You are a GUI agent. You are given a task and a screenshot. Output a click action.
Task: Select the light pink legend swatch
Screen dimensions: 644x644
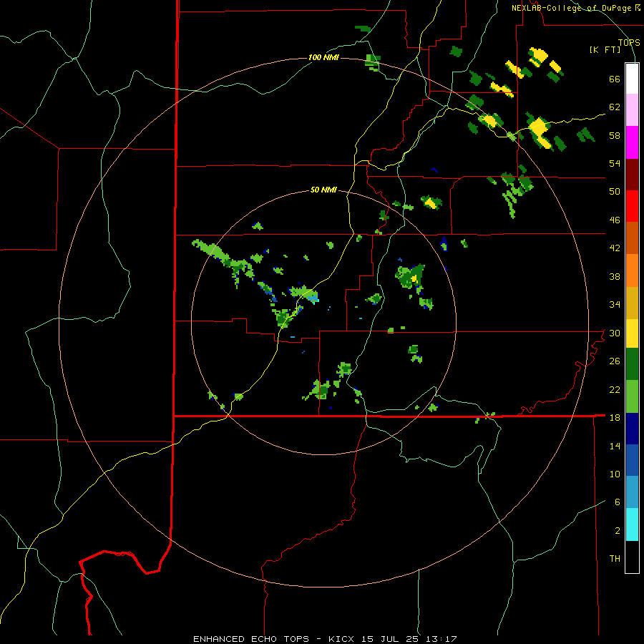[x=632, y=109]
